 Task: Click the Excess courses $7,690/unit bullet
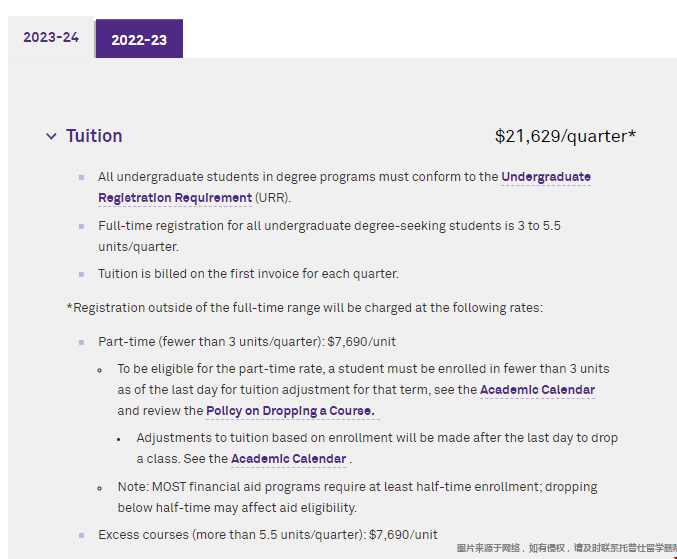(x=268, y=535)
